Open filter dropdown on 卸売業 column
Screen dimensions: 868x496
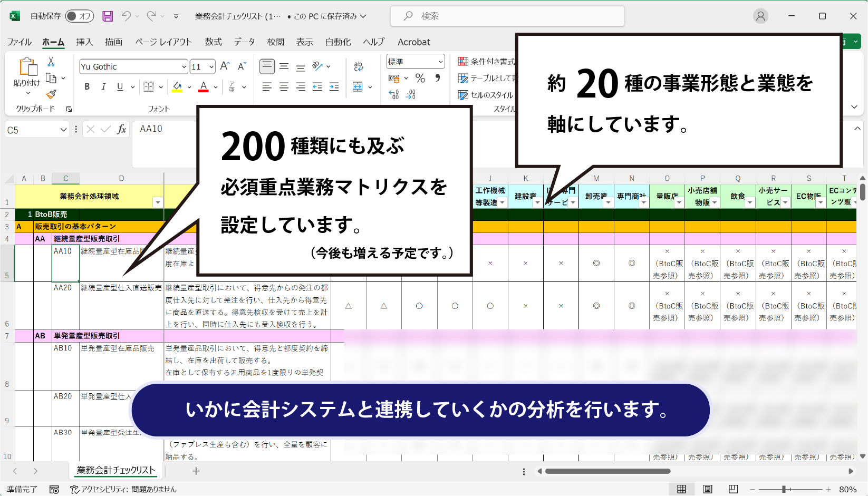click(x=608, y=202)
